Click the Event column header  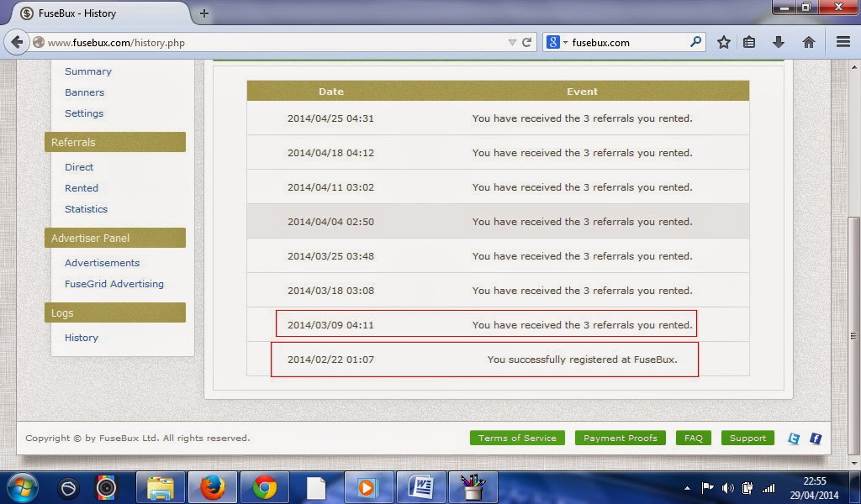(582, 91)
